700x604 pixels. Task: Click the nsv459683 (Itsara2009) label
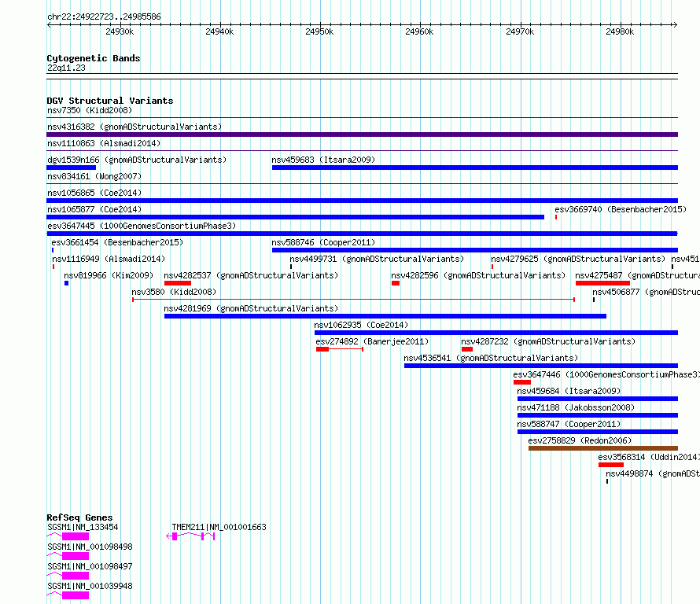coord(323,160)
